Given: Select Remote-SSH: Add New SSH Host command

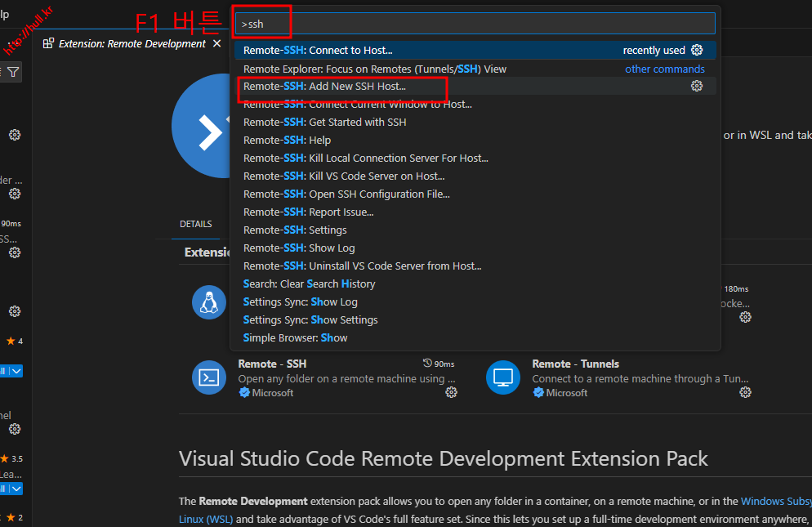Looking at the screenshot, I should tap(324, 87).
